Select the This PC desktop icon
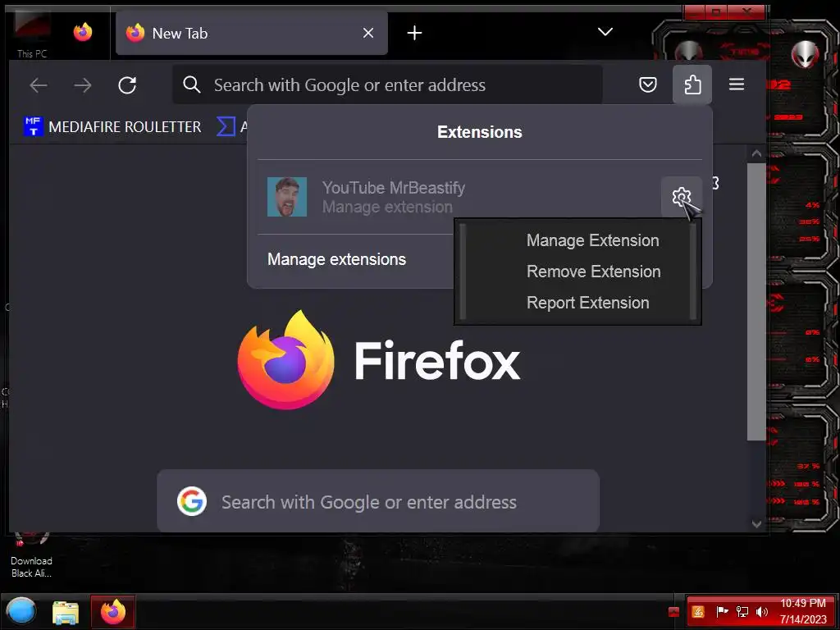The width and height of the screenshot is (840, 630). pos(32,34)
